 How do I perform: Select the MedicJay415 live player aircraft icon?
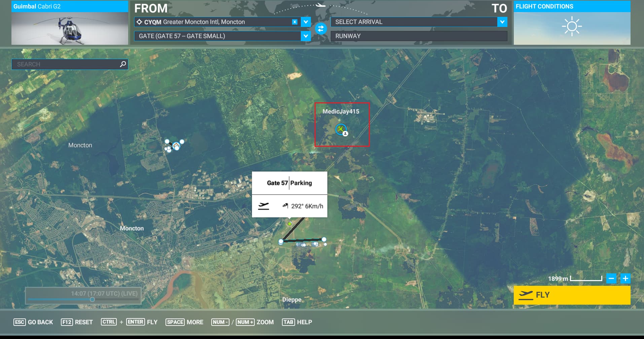click(341, 129)
